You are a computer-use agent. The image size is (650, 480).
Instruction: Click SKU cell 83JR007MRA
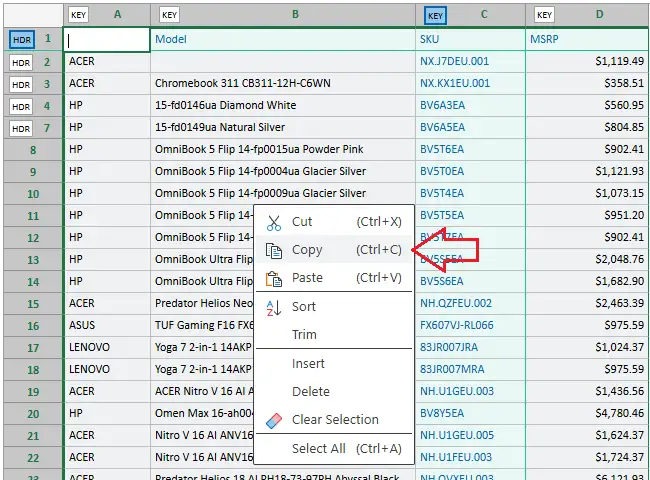point(471,369)
